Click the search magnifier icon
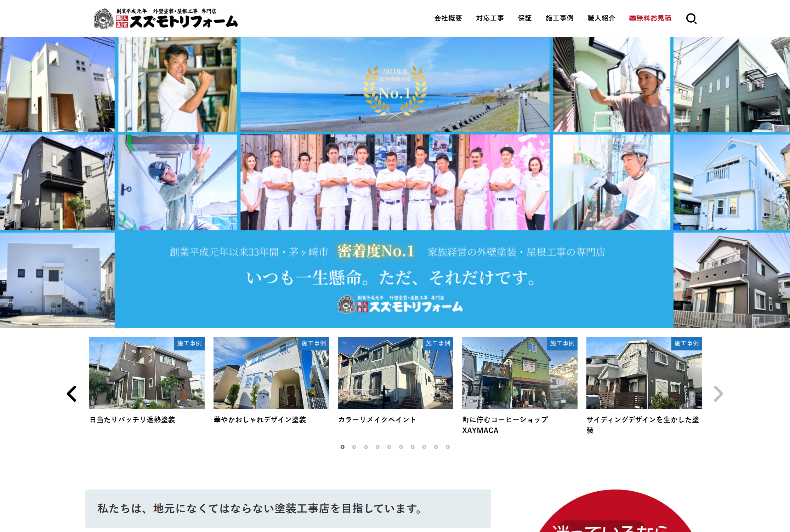This screenshot has height=532, width=790. 691,18
